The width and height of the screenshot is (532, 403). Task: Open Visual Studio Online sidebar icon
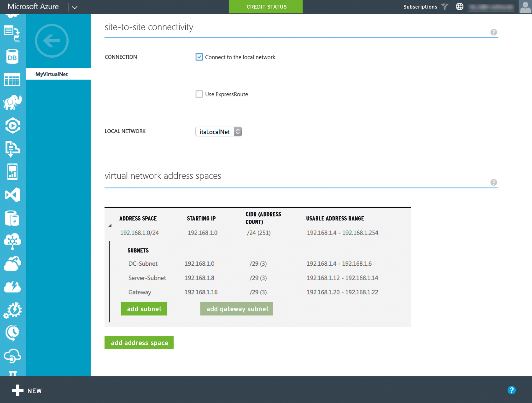coord(12,195)
